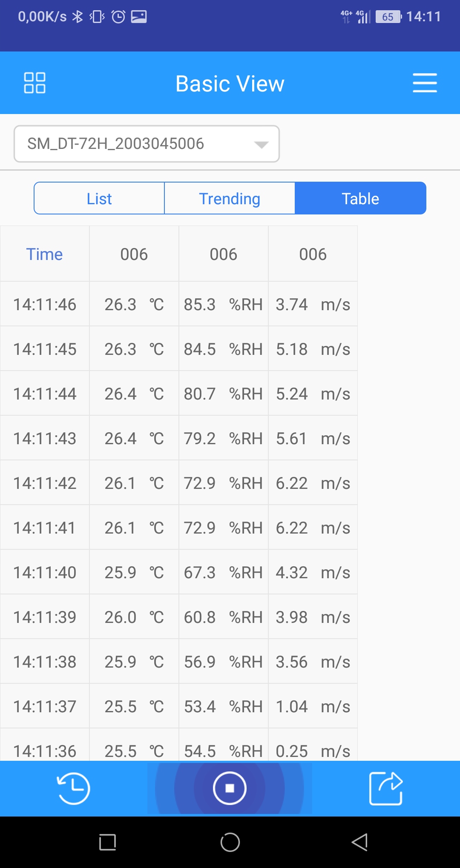The height and width of the screenshot is (868, 460).
Task: Tap the 85.3 %RH humidity cell
Action: coord(223,304)
